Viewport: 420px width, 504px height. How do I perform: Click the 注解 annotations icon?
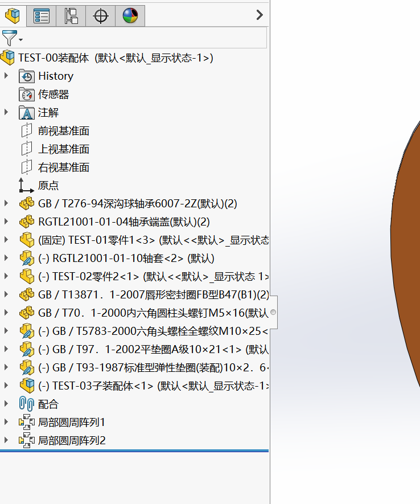click(27, 113)
